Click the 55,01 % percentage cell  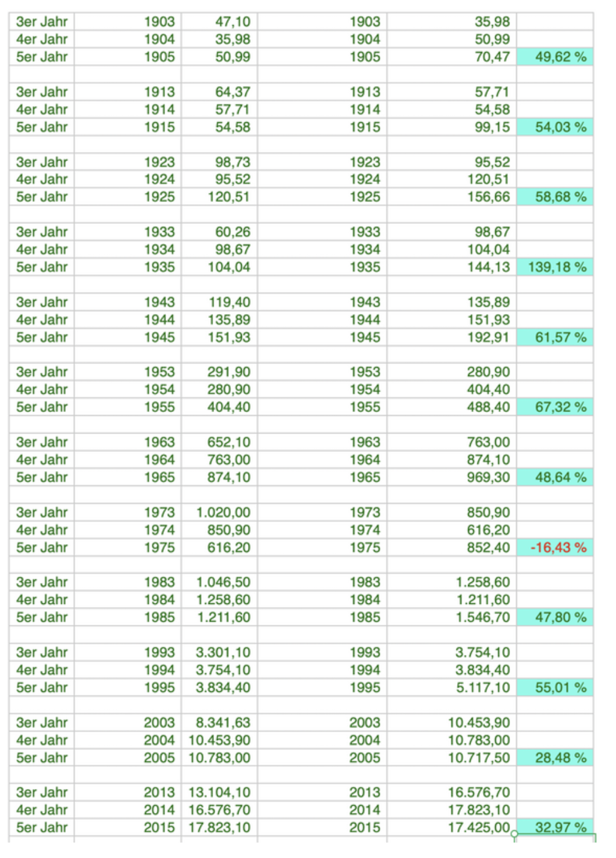pos(555,687)
